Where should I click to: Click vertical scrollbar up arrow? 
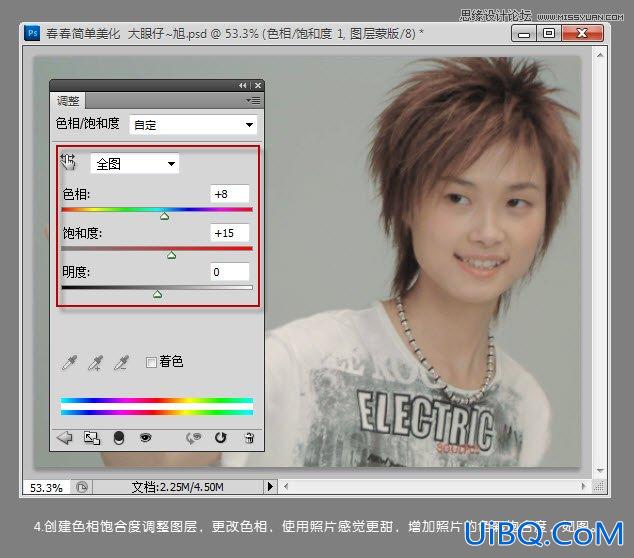[x=600, y=54]
